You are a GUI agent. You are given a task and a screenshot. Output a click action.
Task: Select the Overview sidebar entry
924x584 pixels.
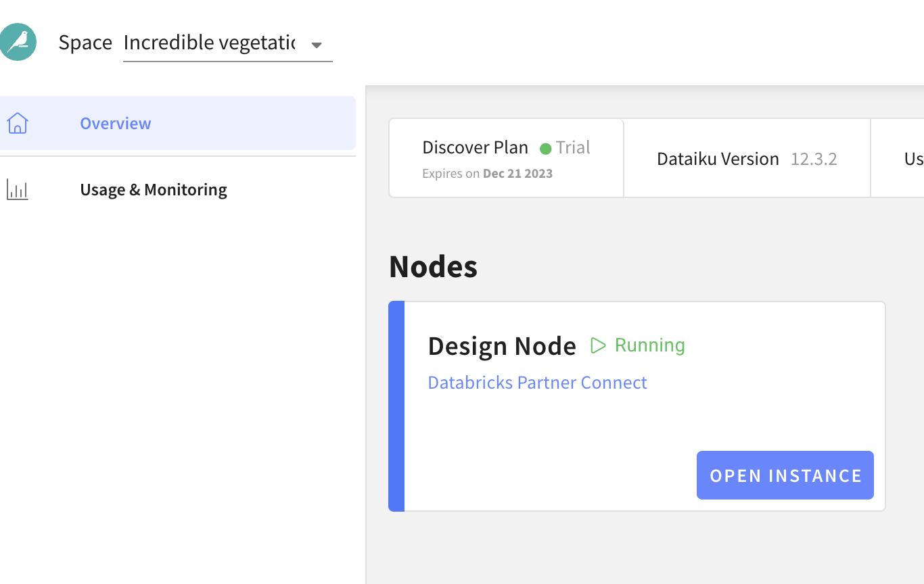pyautogui.click(x=115, y=123)
